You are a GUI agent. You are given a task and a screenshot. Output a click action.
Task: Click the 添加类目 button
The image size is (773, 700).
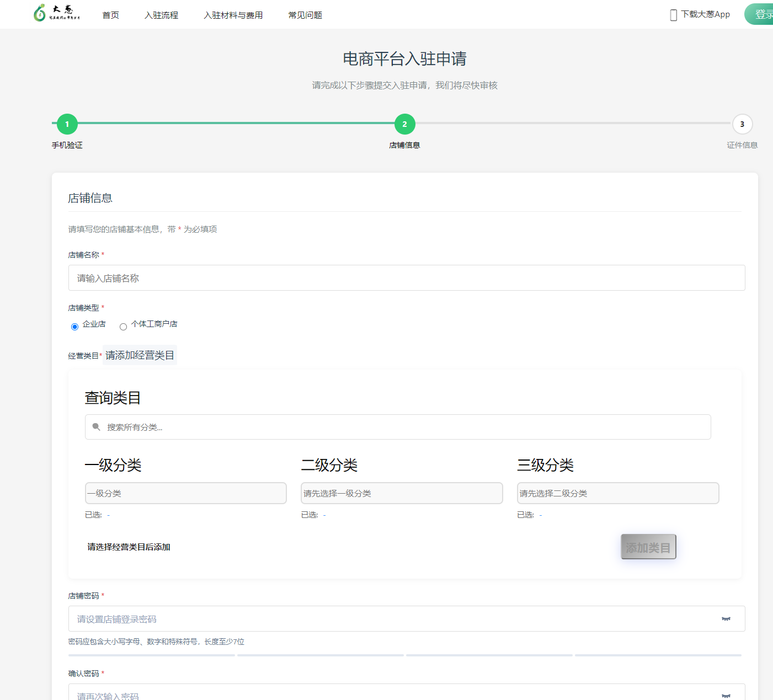tap(648, 547)
